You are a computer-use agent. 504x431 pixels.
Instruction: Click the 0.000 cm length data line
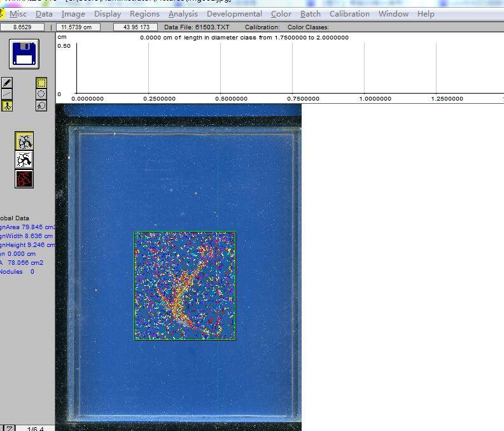tap(18, 254)
